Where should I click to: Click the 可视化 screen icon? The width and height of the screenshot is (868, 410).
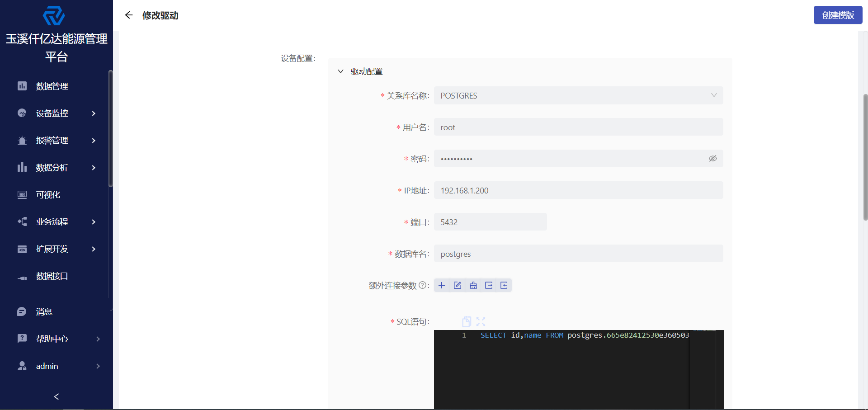(x=22, y=194)
